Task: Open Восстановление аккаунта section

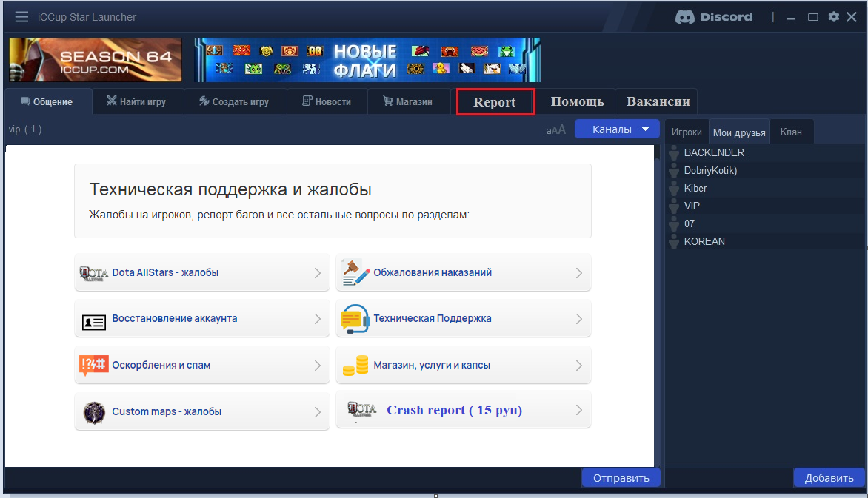Action: (202, 319)
